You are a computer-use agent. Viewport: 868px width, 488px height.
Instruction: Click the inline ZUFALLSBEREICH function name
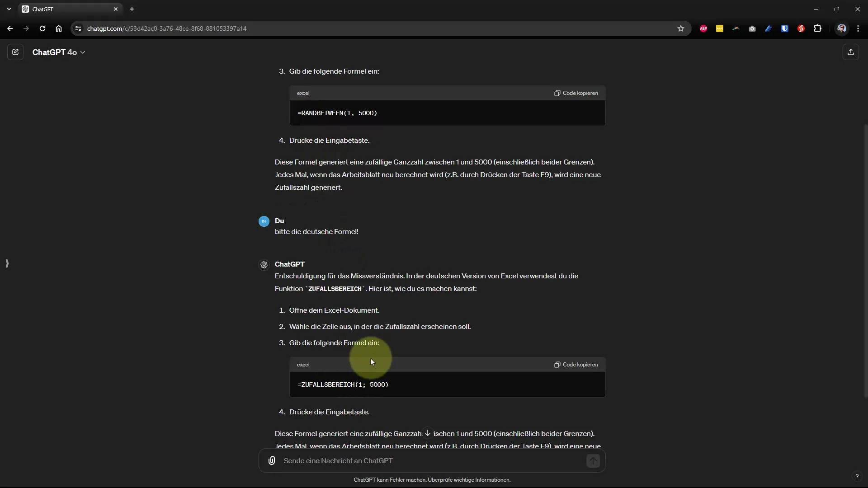click(335, 289)
